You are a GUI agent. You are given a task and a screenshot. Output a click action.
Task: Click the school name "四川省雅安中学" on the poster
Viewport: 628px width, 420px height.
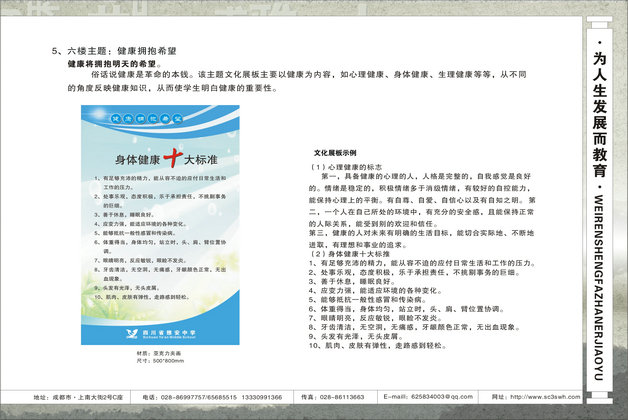click(x=169, y=332)
